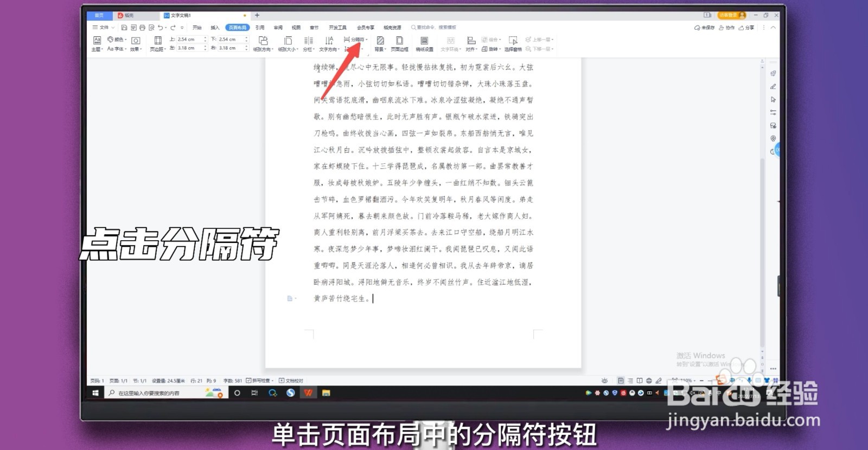This screenshot has width=868, height=450.
Task: Click the 字数: 581 word count
Action: coord(233,381)
